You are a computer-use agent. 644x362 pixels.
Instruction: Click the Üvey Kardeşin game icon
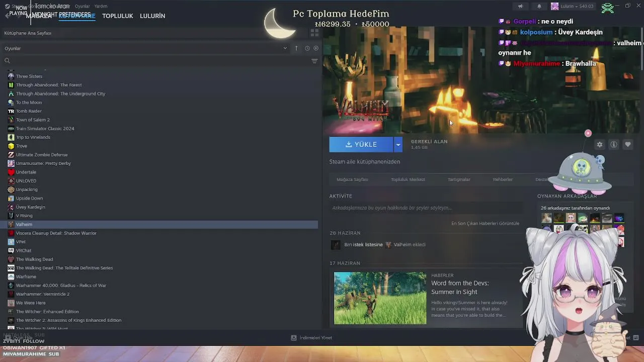11,207
